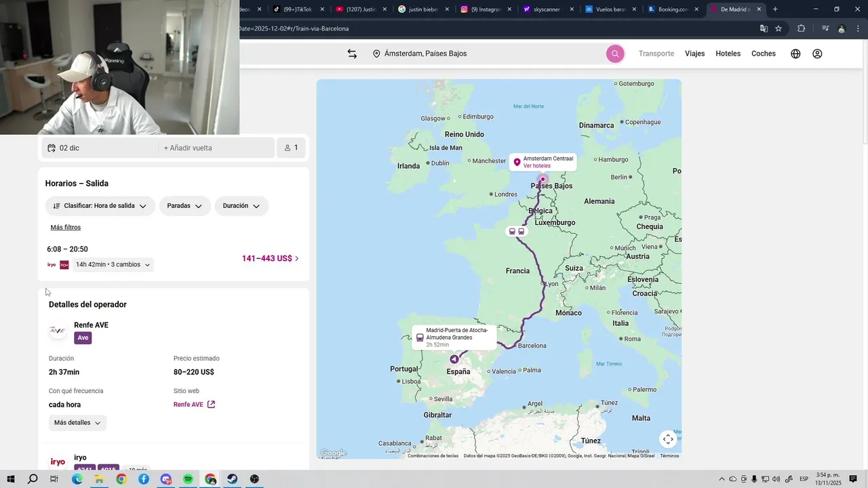Image resolution: width=868 pixels, height=488 pixels.
Task: Click the pink search button
Action: point(615,54)
